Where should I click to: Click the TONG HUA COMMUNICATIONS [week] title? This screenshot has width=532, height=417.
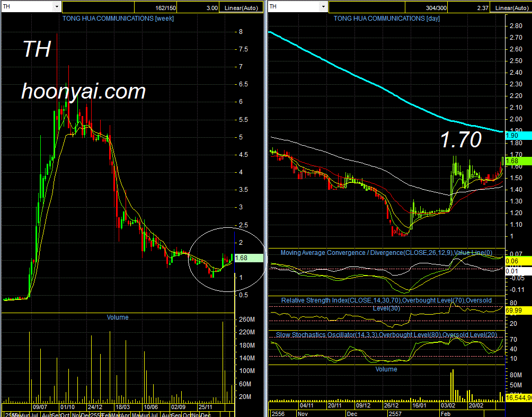(x=118, y=19)
